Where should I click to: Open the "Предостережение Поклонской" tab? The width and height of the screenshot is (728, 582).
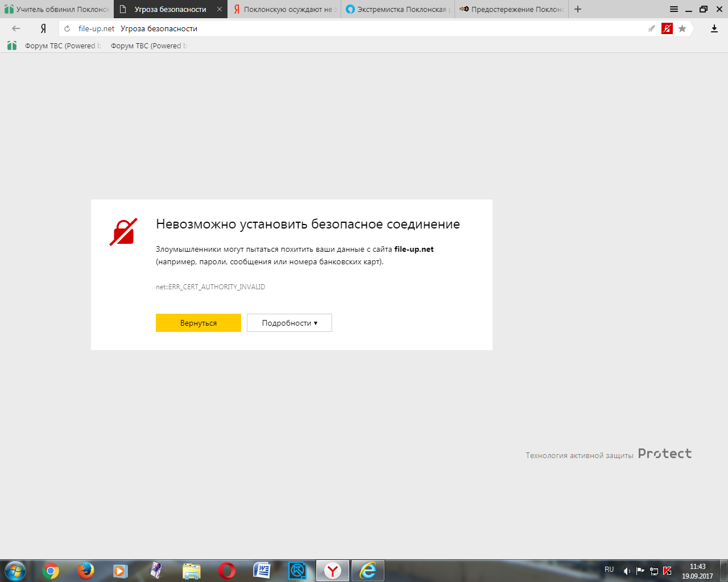(512, 9)
